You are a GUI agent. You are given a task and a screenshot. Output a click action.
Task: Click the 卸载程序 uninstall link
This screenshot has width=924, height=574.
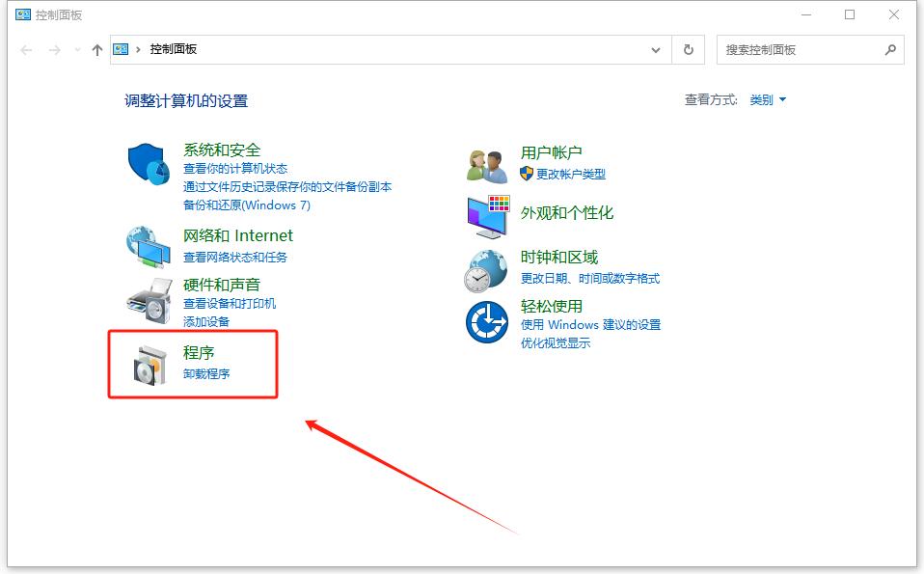[206, 373]
